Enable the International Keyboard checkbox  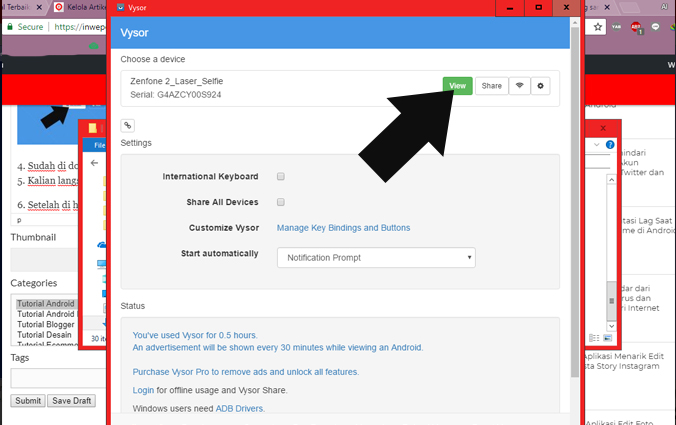pos(281,176)
